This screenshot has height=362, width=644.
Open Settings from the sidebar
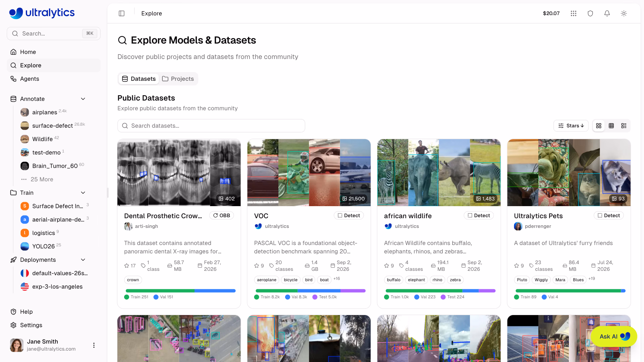pos(54,325)
